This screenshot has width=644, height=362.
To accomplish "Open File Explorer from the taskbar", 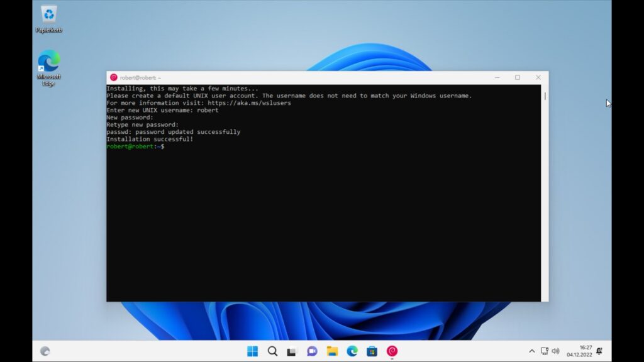I will [332, 351].
